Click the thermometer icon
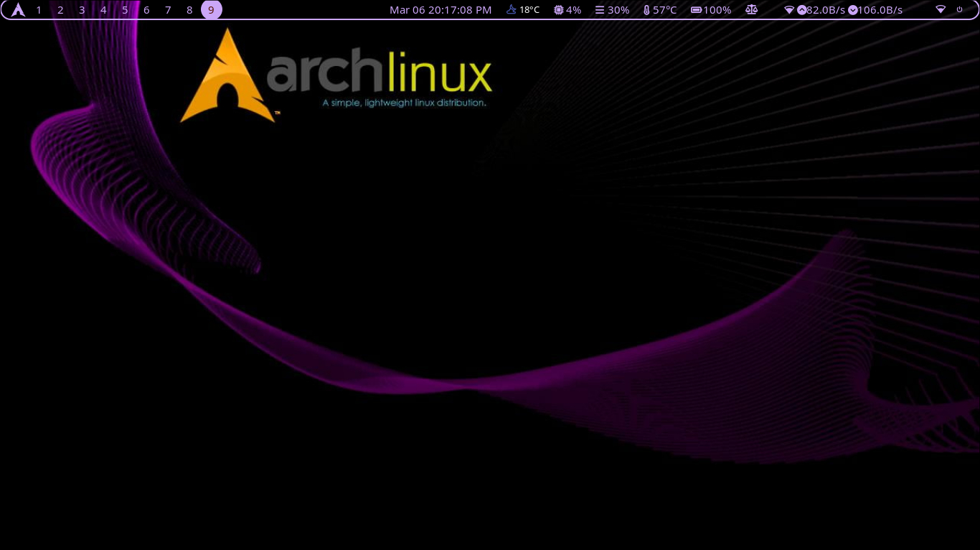980x550 pixels. (x=646, y=10)
